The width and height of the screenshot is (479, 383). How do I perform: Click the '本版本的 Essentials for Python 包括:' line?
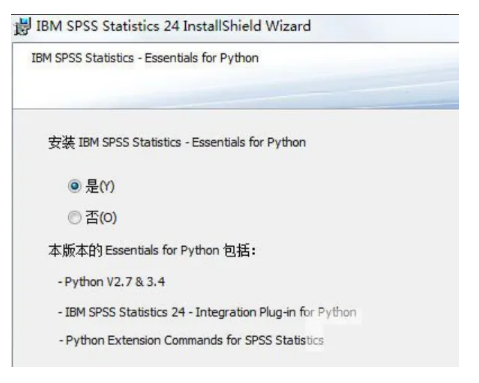pyautogui.click(x=152, y=250)
